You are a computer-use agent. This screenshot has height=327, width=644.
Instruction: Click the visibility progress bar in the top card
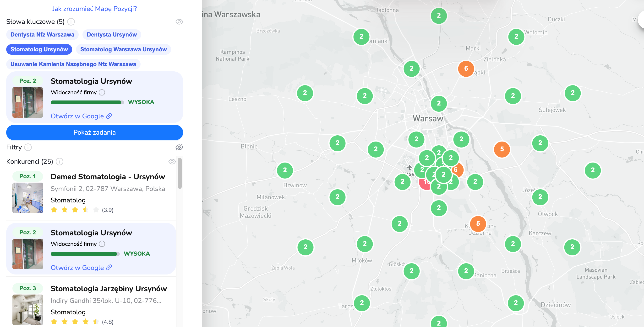(x=87, y=102)
